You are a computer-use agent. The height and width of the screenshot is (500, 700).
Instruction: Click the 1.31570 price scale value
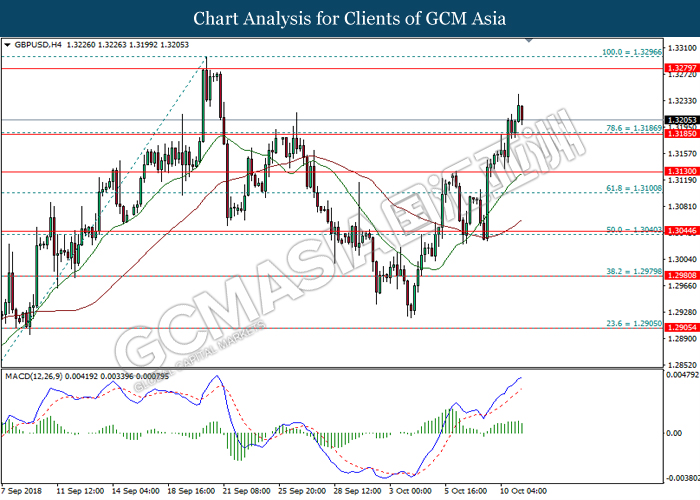682,154
